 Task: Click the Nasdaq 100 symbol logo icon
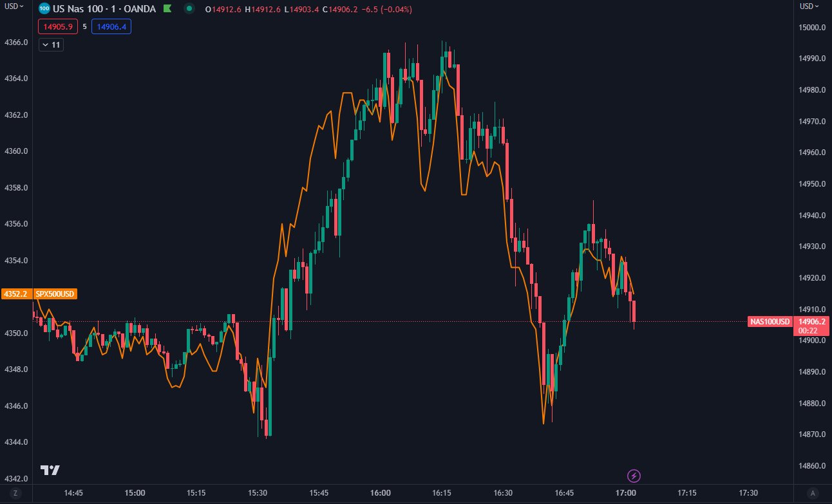(x=44, y=9)
